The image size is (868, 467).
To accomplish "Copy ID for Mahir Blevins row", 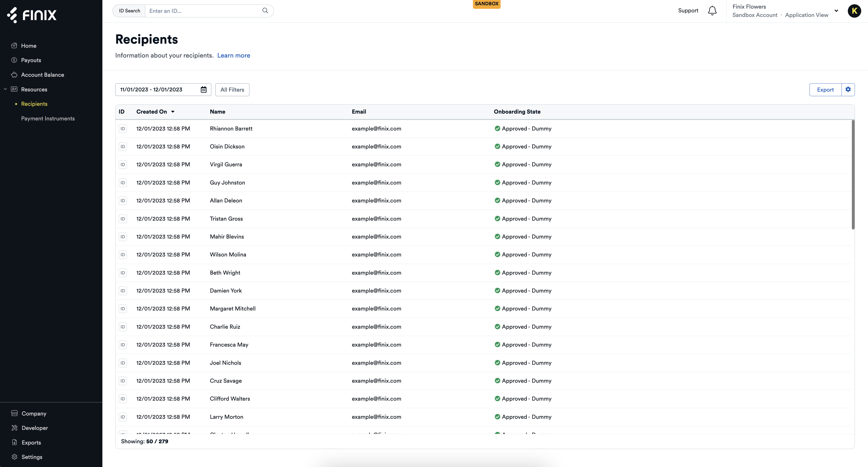I will [123, 237].
